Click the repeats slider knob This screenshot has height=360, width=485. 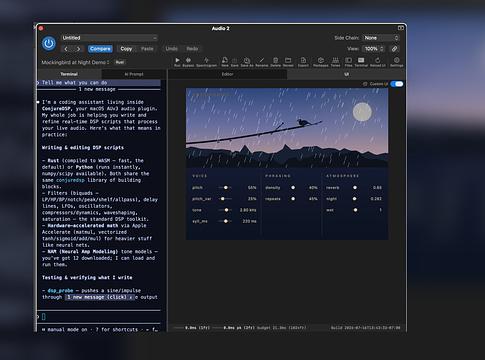pyautogui.click(x=293, y=199)
